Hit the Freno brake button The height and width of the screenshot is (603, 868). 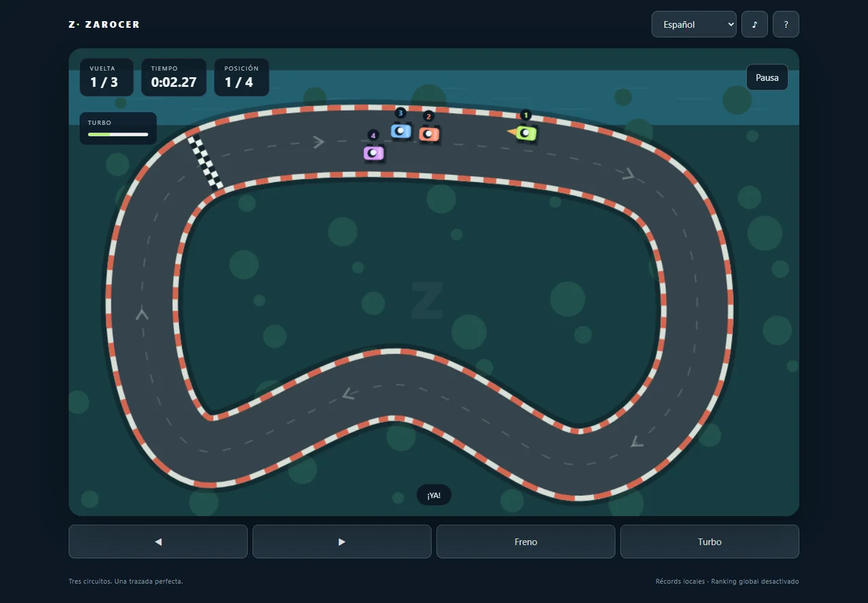[x=526, y=541]
